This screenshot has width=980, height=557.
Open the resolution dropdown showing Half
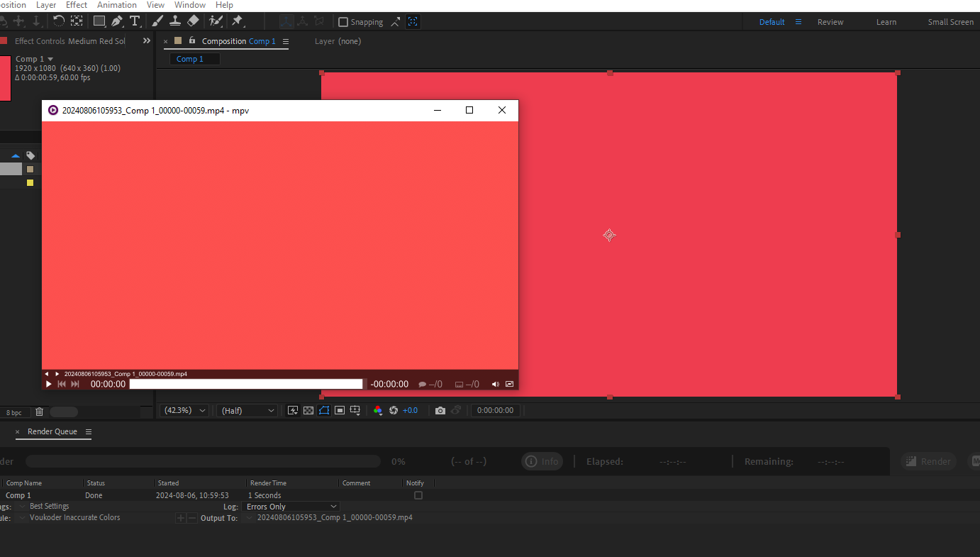tap(247, 411)
